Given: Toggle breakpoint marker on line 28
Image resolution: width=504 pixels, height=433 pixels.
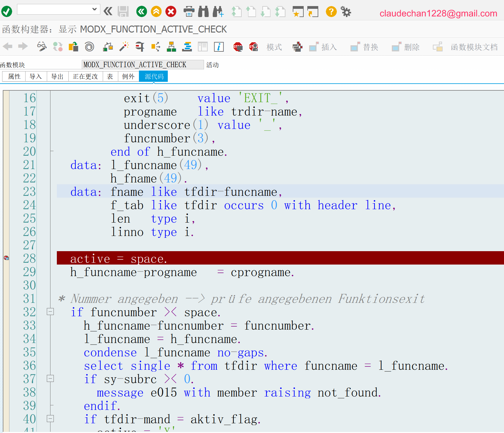Looking at the screenshot, I should [x=6, y=258].
